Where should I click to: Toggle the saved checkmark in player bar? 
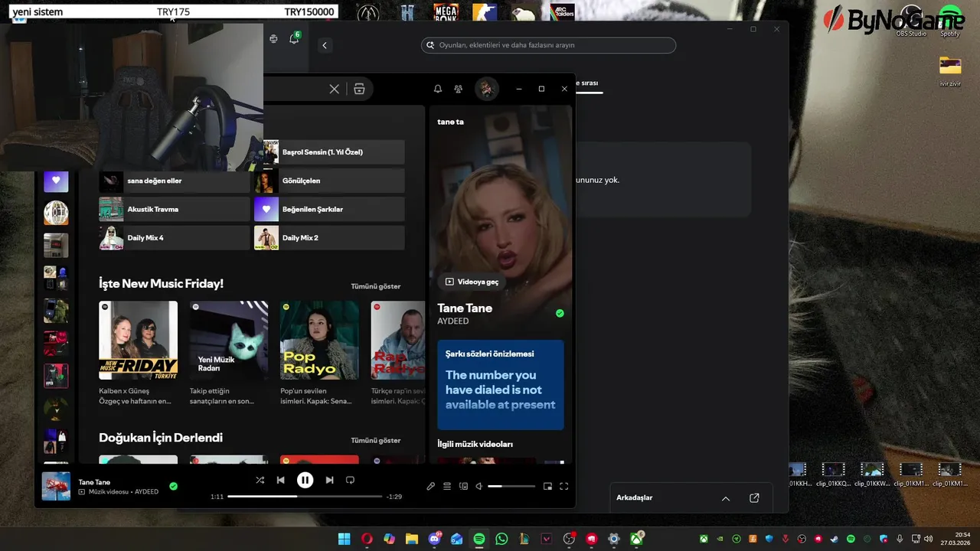173,486
